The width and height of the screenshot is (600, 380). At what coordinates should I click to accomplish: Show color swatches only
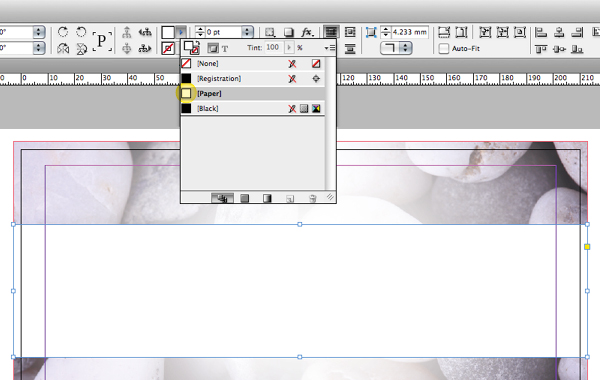[x=245, y=198]
